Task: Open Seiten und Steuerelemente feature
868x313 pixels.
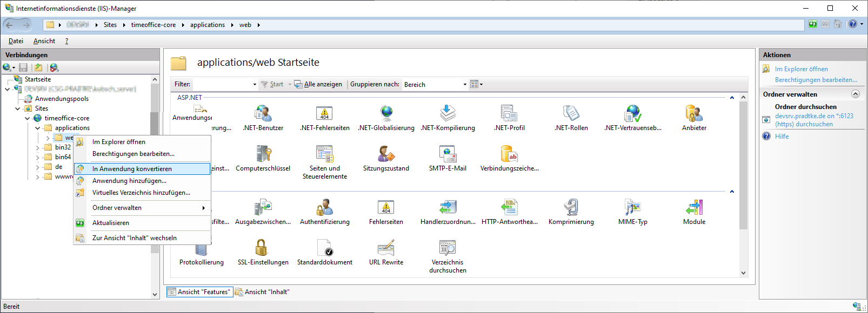Action: (324, 162)
